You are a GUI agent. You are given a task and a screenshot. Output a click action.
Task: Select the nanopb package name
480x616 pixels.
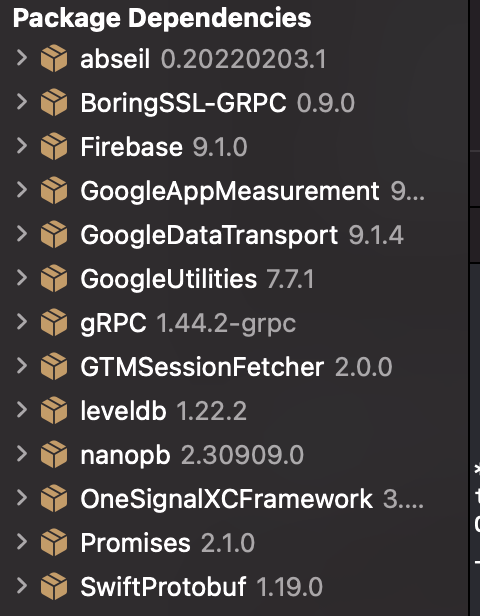coord(125,456)
